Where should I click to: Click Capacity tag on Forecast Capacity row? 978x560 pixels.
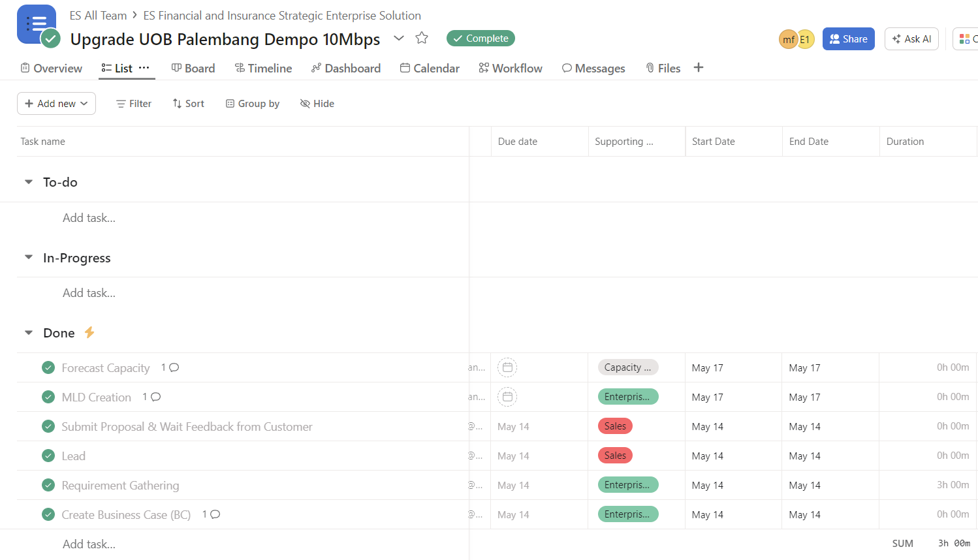[628, 367]
